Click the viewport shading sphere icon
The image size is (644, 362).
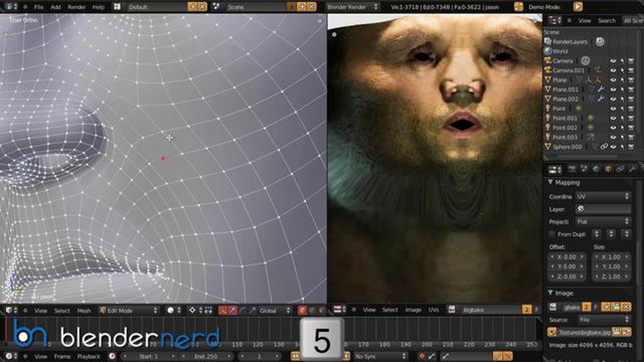(170, 311)
